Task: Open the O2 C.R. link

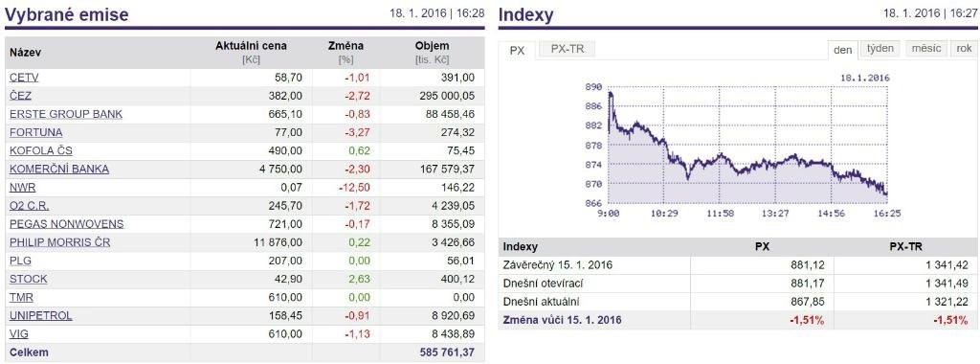Action: pos(30,206)
